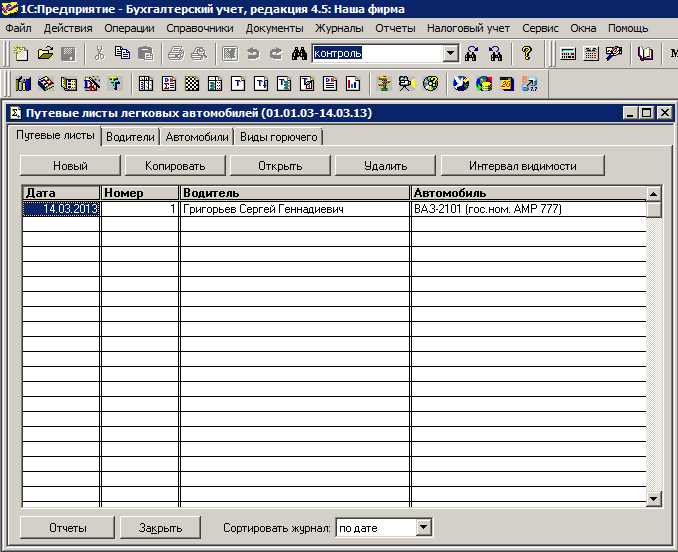Click the Копировать button
Viewport: 678px width, 552px height.
[x=175, y=166]
